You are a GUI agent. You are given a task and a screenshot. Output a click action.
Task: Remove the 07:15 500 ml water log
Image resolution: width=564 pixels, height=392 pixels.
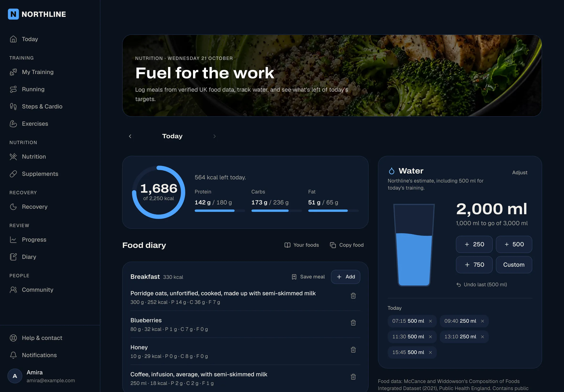pyautogui.click(x=430, y=321)
